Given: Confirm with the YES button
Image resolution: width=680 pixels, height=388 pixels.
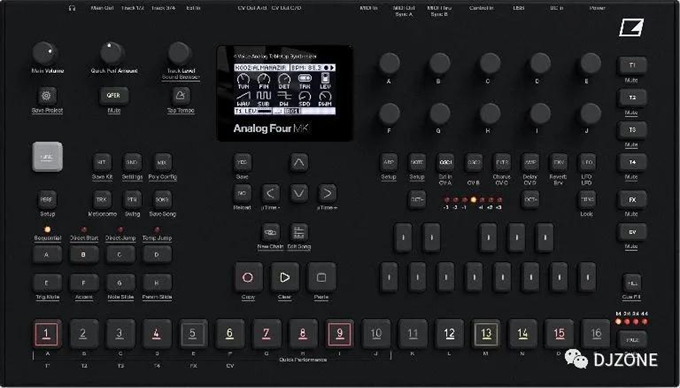Looking at the screenshot, I should click(242, 163).
